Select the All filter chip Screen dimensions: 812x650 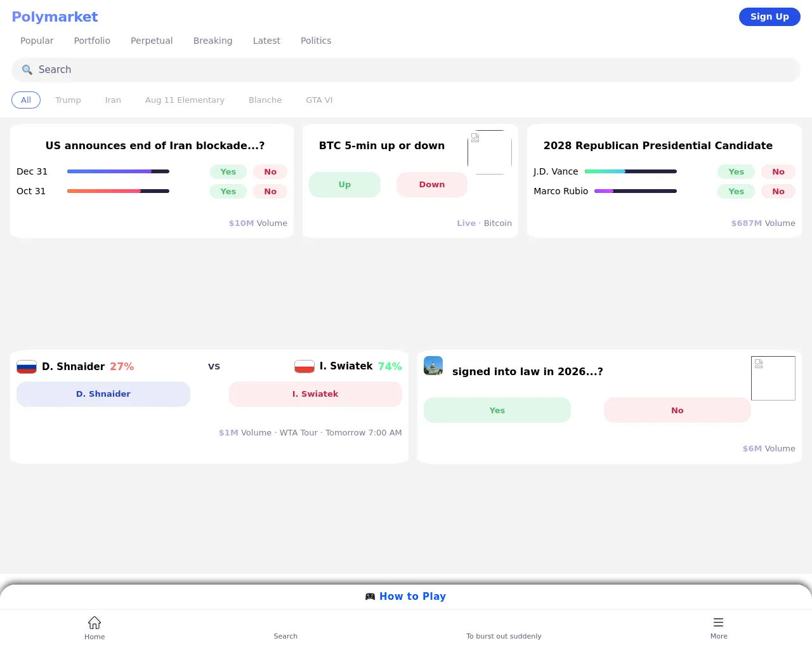pyautogui.click(x=26, y=100)
